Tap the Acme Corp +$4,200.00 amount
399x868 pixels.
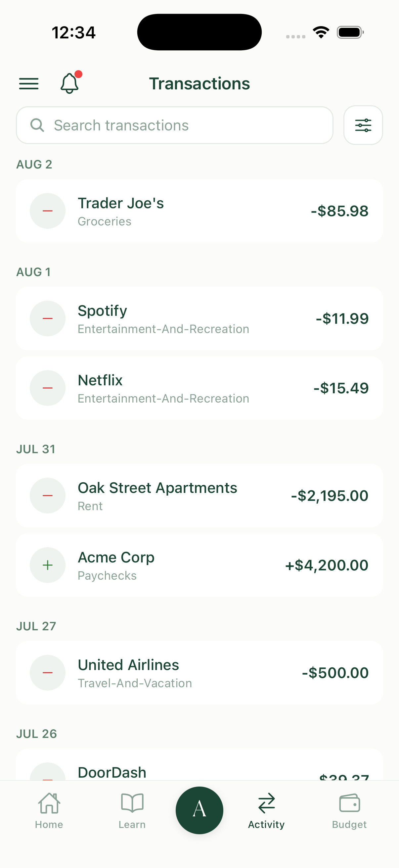[327, 565]
